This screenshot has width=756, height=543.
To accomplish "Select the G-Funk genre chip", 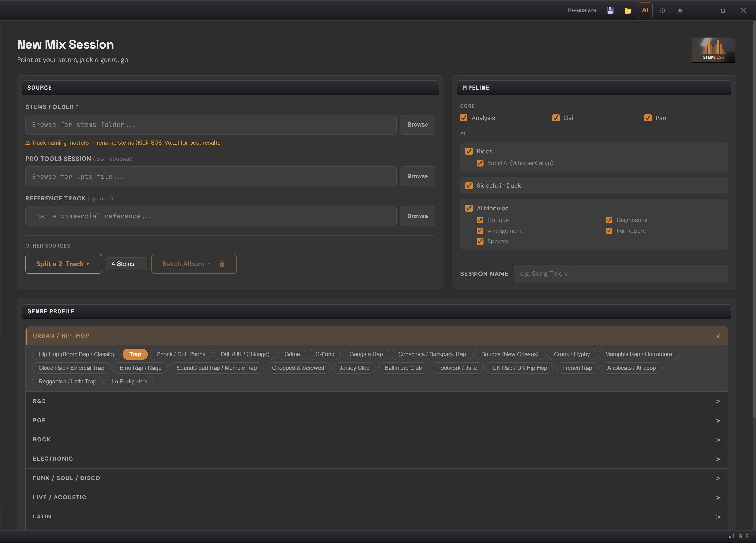I will [324, 354].
